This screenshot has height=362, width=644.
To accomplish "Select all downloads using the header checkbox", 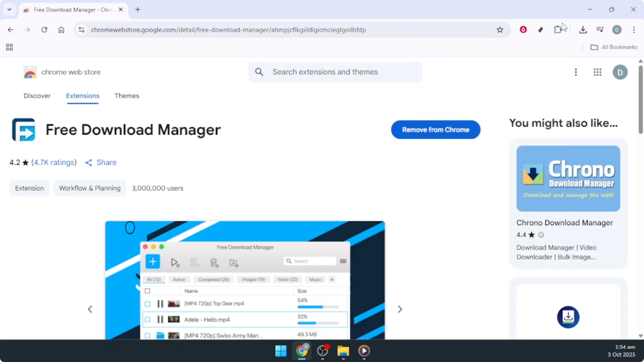I will (148, 290).
